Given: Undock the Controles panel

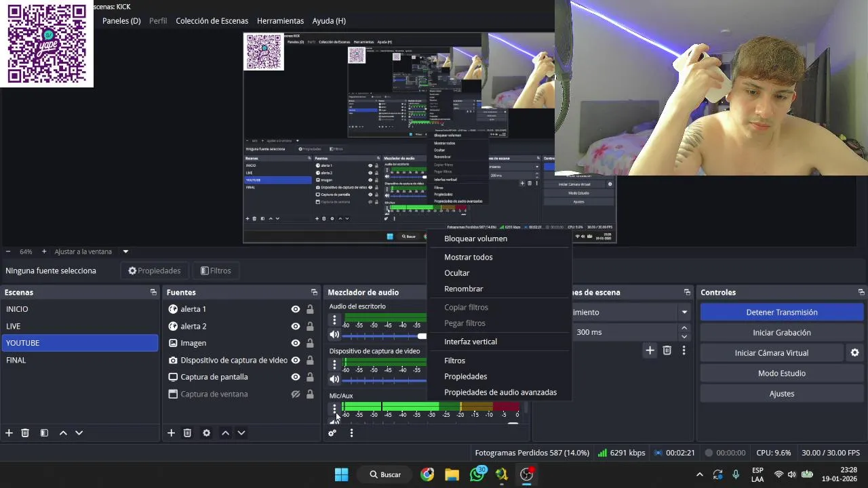Looking at the screenshot, I should pyautogui.click(x=861, y=292).
